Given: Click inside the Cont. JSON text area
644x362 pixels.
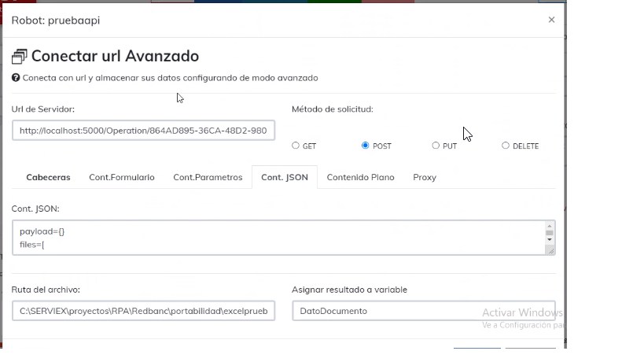Looking at the screenshot, I should [275, 238].
